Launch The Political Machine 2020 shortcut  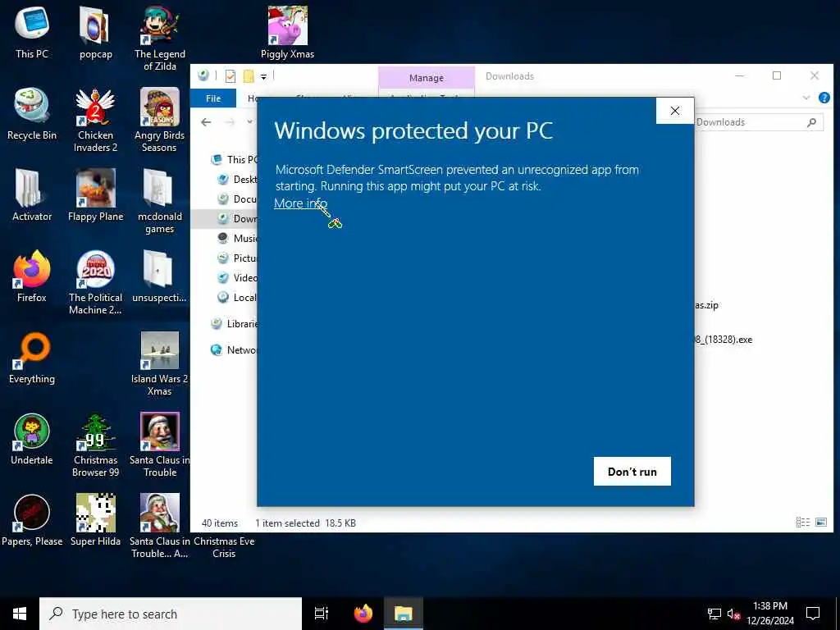pos(95,282)
